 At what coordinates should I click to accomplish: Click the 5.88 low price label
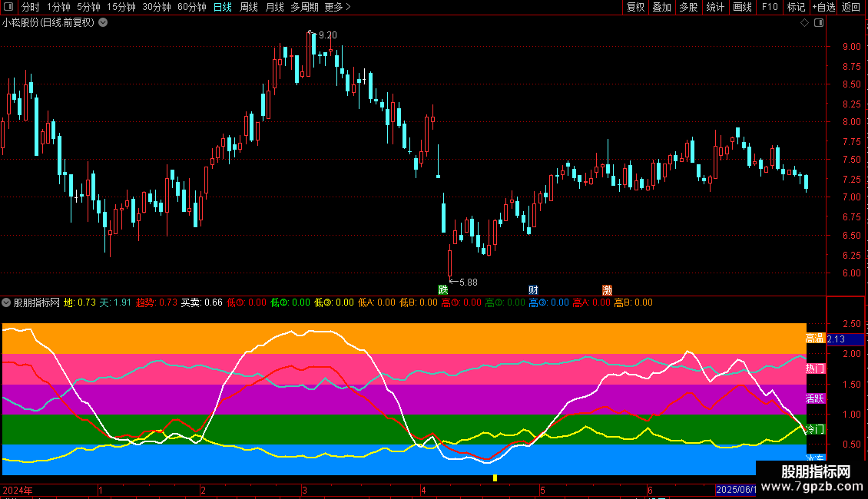pos(469,283)
